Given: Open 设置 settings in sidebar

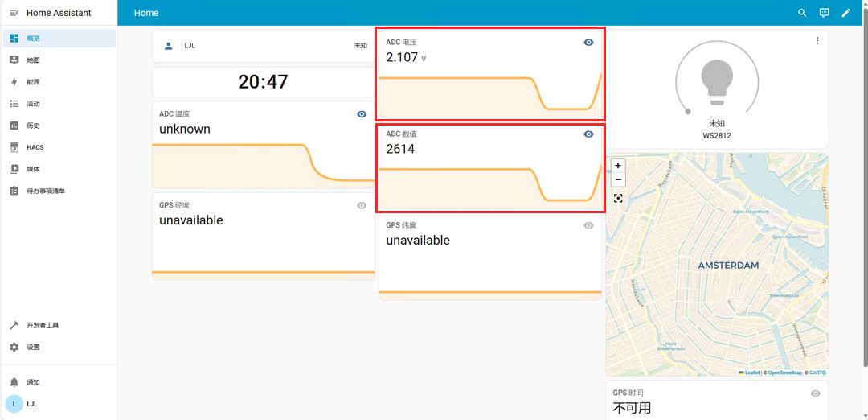Looking at the screenshot, I should tap(59, 348).
